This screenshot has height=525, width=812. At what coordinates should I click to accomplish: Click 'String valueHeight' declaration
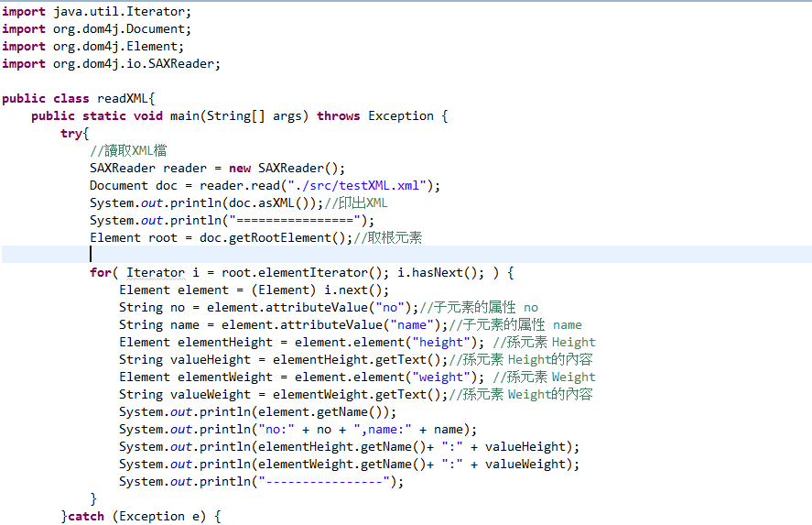[x=185, y=360]
